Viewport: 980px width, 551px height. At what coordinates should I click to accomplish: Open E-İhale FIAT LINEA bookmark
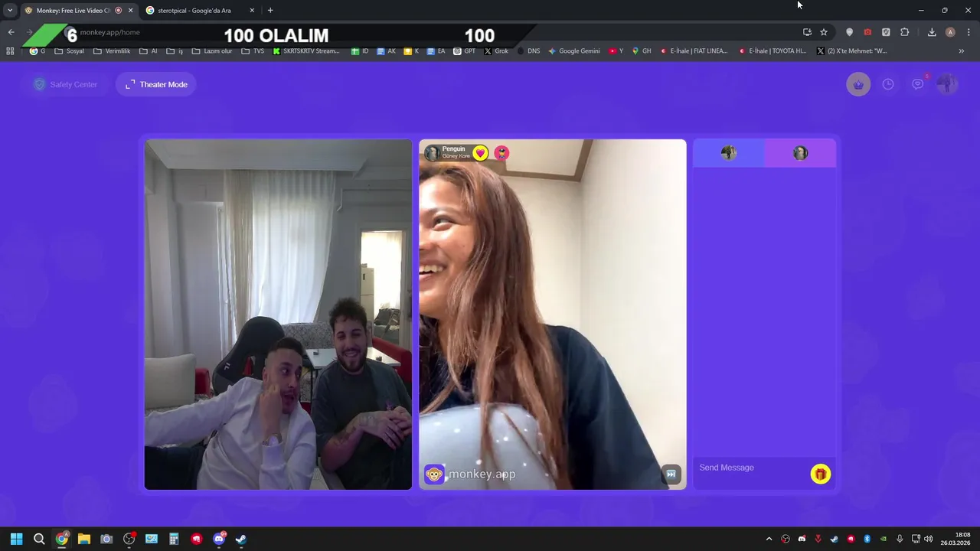pyautogui.click(x=694, y=51)
